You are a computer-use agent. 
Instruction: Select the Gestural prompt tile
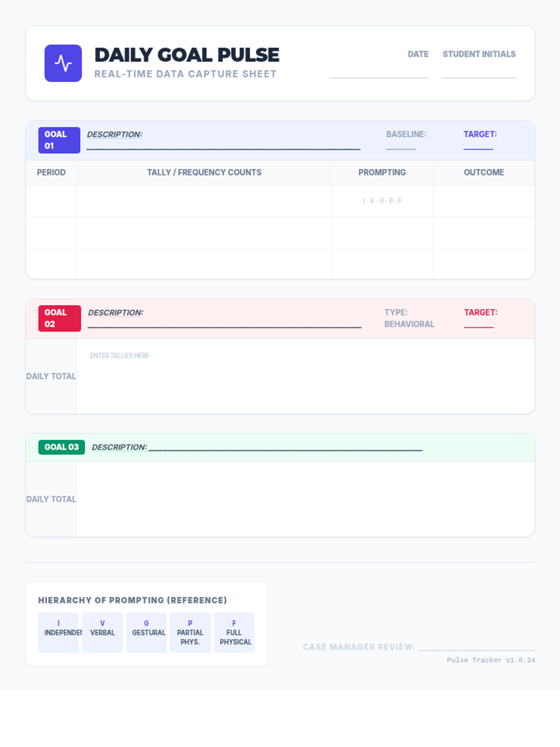[147, 633]
